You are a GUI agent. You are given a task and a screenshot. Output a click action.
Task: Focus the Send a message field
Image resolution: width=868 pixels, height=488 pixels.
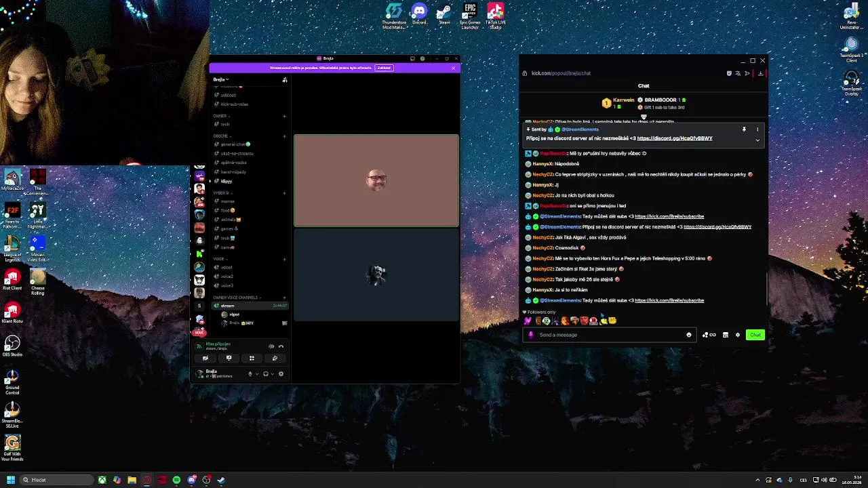(610, 335)
